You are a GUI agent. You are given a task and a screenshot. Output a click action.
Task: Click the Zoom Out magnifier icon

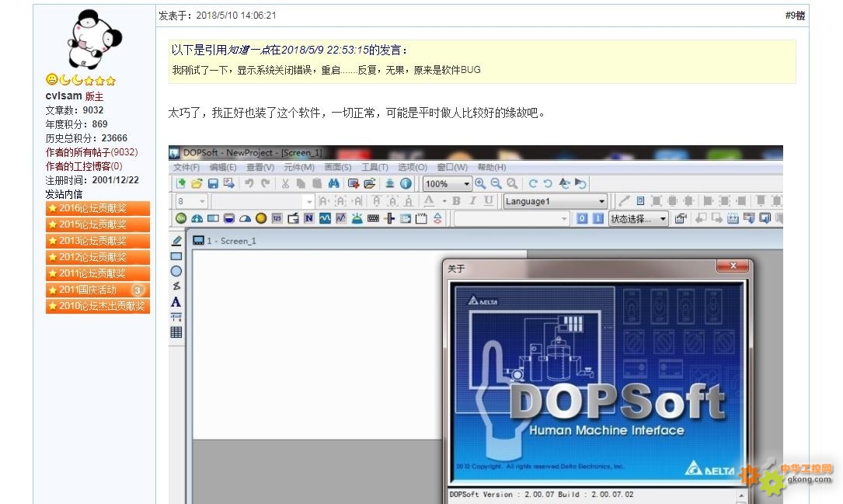coord(496,184)
